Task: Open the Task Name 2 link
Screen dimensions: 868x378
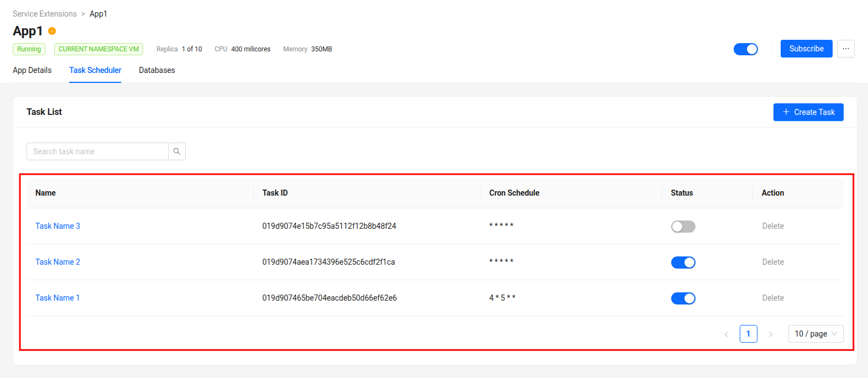Action: [x=57, y=262]
